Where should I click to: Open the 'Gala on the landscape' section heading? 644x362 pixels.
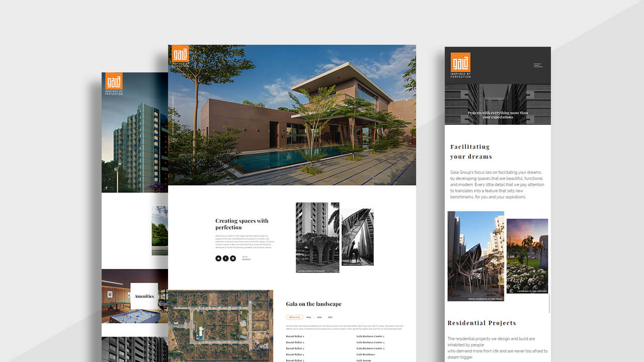313,304
